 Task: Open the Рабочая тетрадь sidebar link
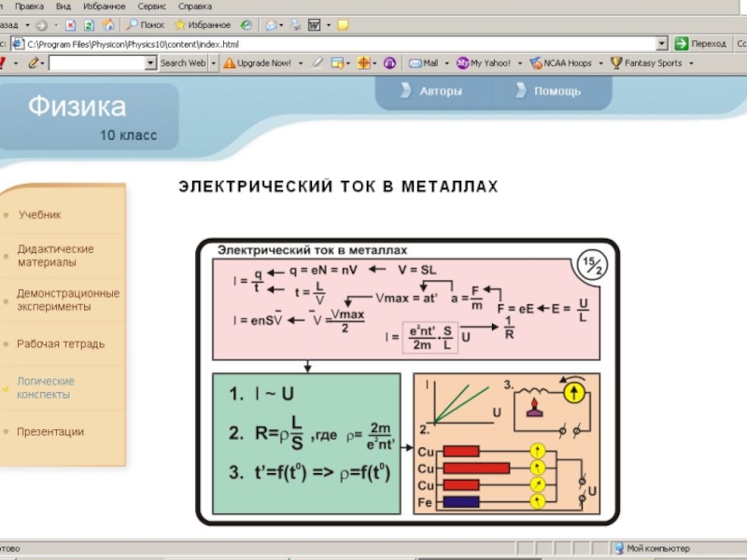pos(61,343)
